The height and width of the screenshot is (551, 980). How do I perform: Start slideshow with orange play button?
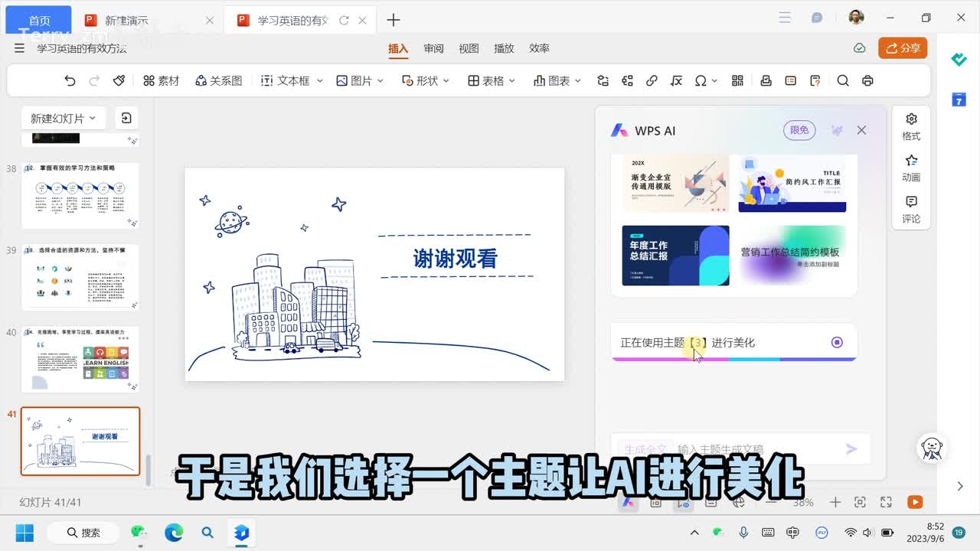point(914,502)
